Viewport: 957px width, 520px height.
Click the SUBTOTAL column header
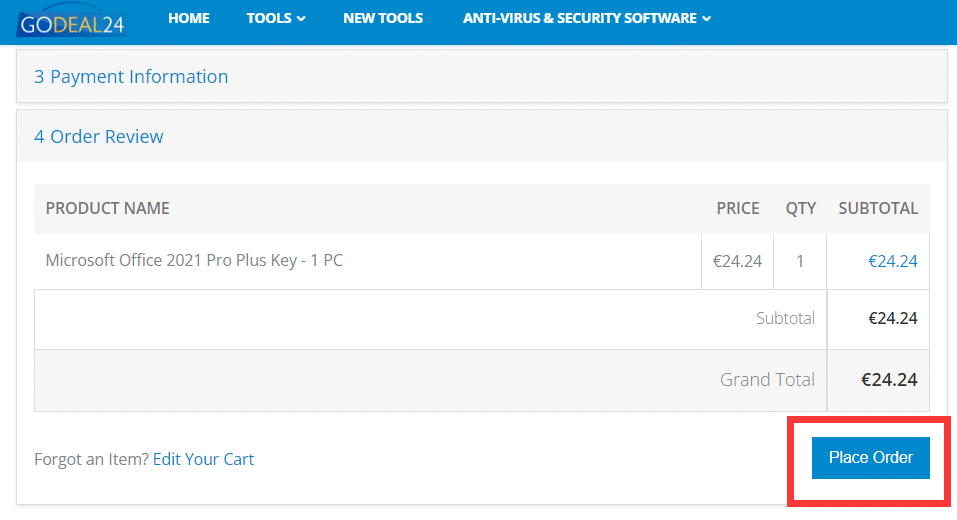coord(878,208)
